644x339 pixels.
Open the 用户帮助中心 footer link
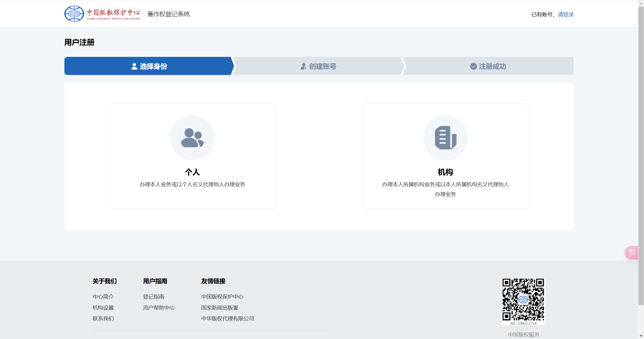tap(159, 308)
